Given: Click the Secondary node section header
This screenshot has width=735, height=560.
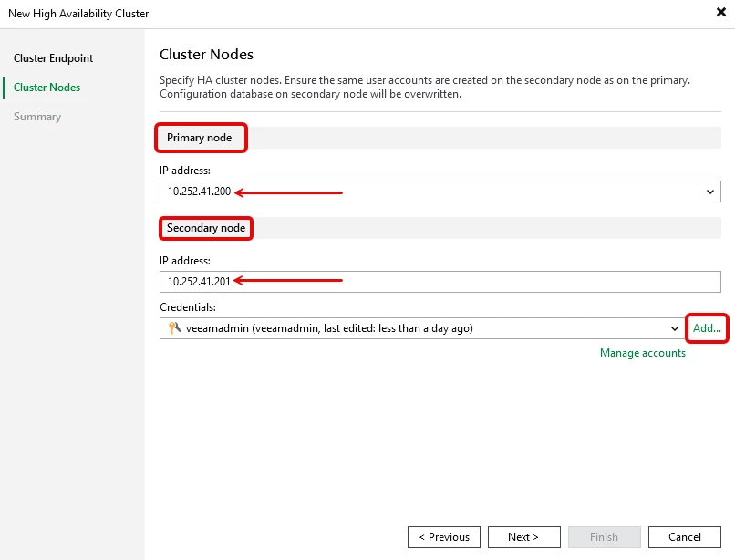Looking at the screenshot, I should (206, 227).
